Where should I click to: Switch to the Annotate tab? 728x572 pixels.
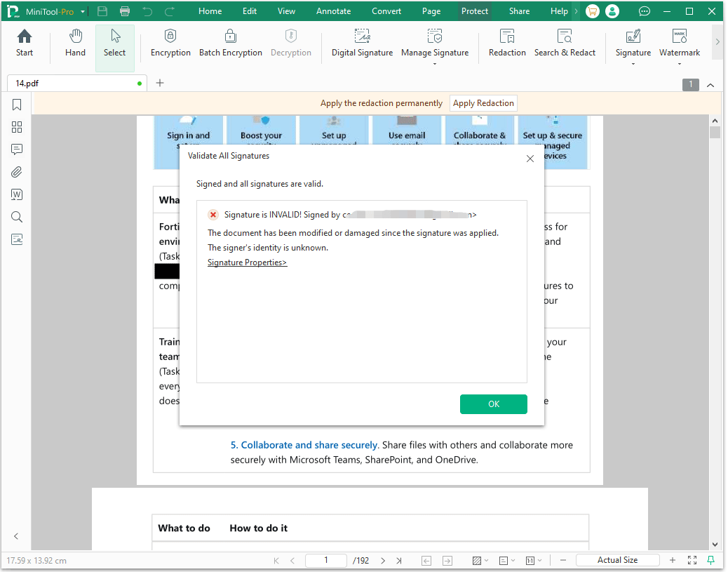tap(334, 11)
